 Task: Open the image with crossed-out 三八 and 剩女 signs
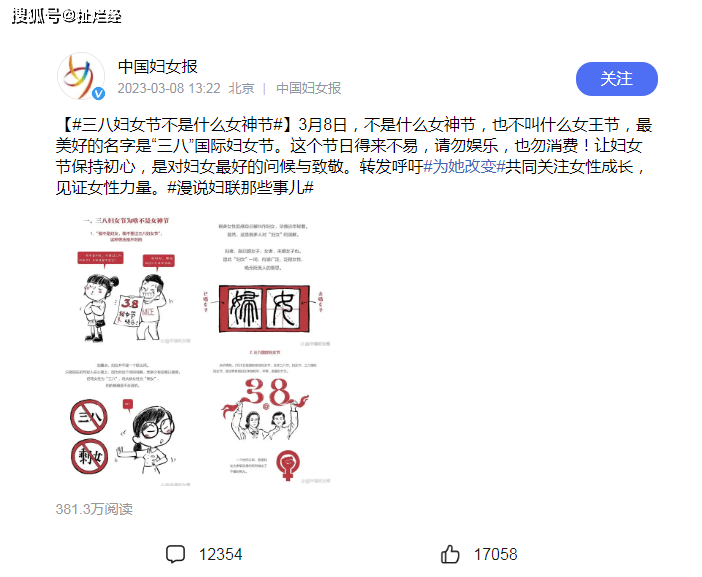126,418
